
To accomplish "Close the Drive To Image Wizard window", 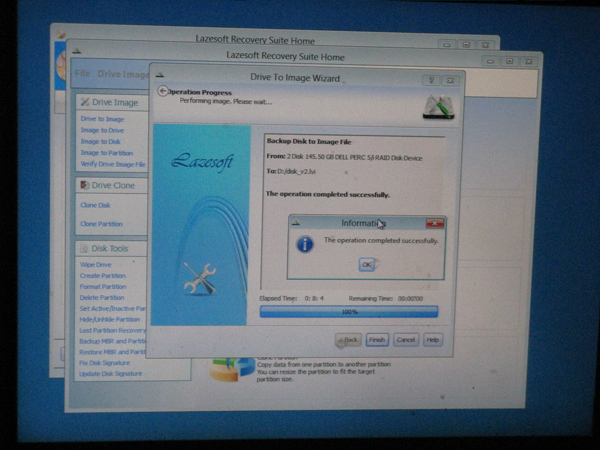I will pyautogui.click(x=451, y=81).
